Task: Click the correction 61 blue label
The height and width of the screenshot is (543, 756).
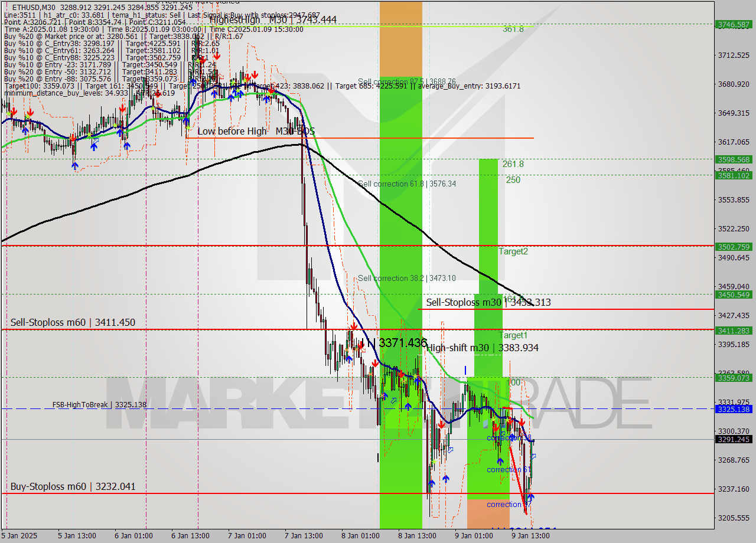Action: point(509,469)
